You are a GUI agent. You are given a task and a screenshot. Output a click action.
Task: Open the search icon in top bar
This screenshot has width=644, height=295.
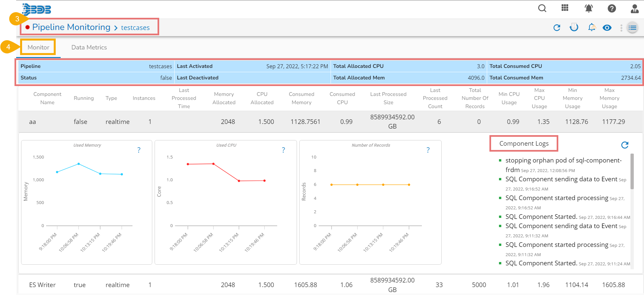point(542,8)
